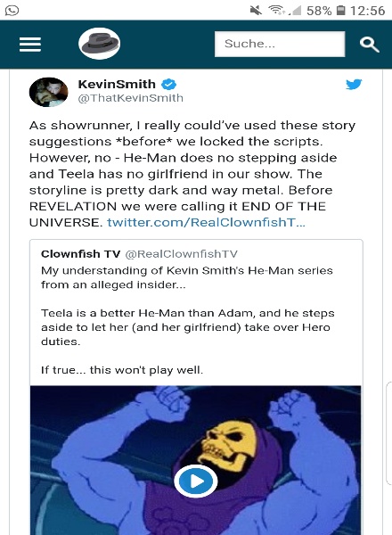This screenshot has height=535, width=392.
Task: Tap the Wi-Fi status icon
Action: coord(277,11)
